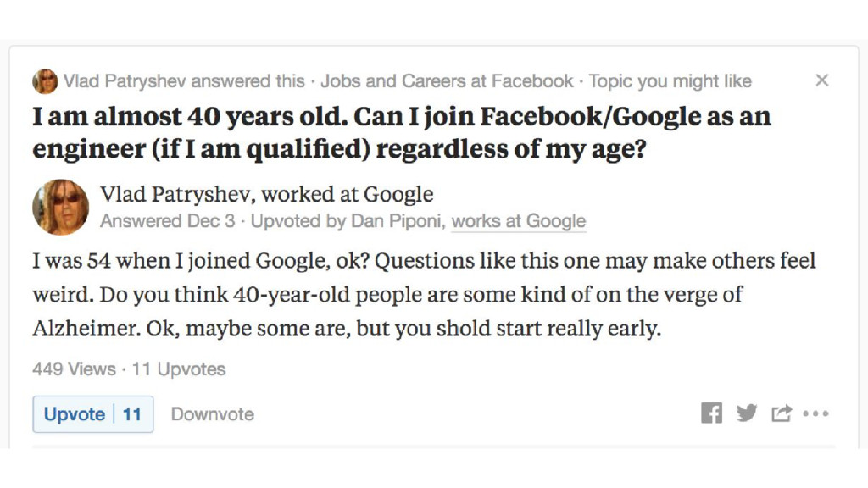Click the '449 Views' stats text
This screenshot has height=488, width=868.
click(x=74, y=369)
